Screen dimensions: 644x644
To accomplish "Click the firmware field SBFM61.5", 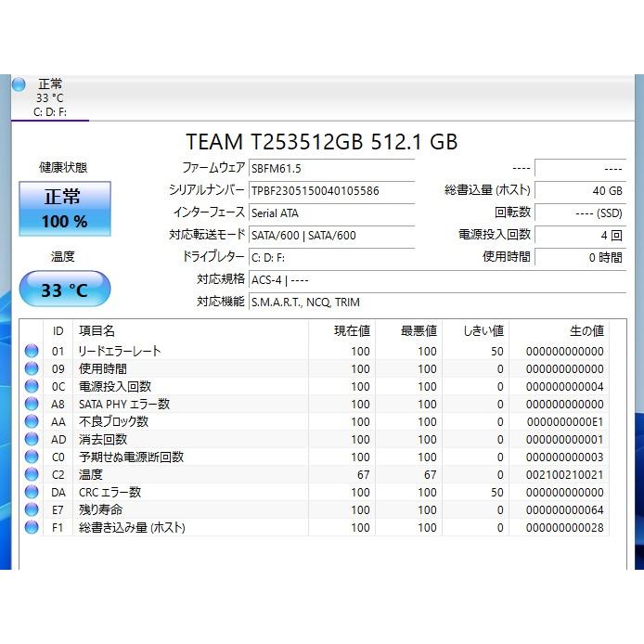I will [331, 168].
